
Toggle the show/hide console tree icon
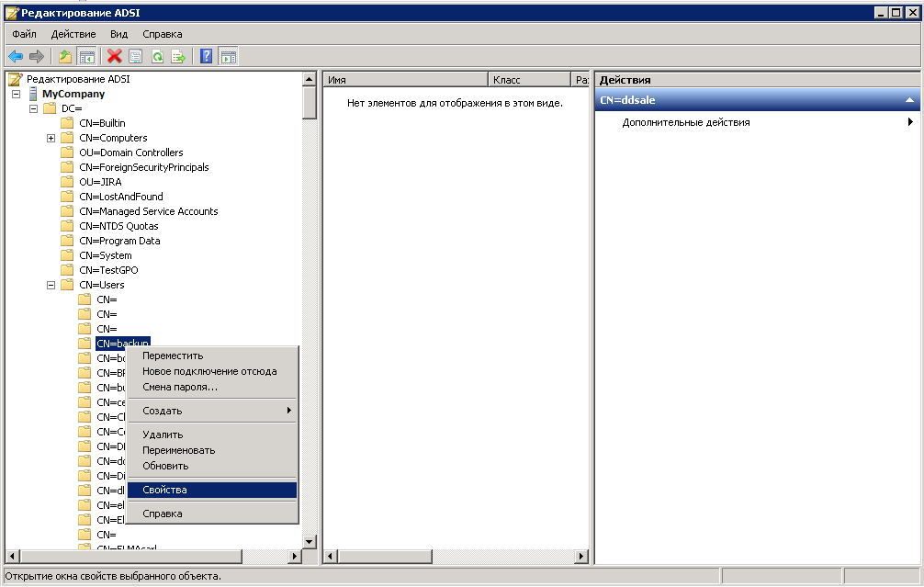(86, 56)
